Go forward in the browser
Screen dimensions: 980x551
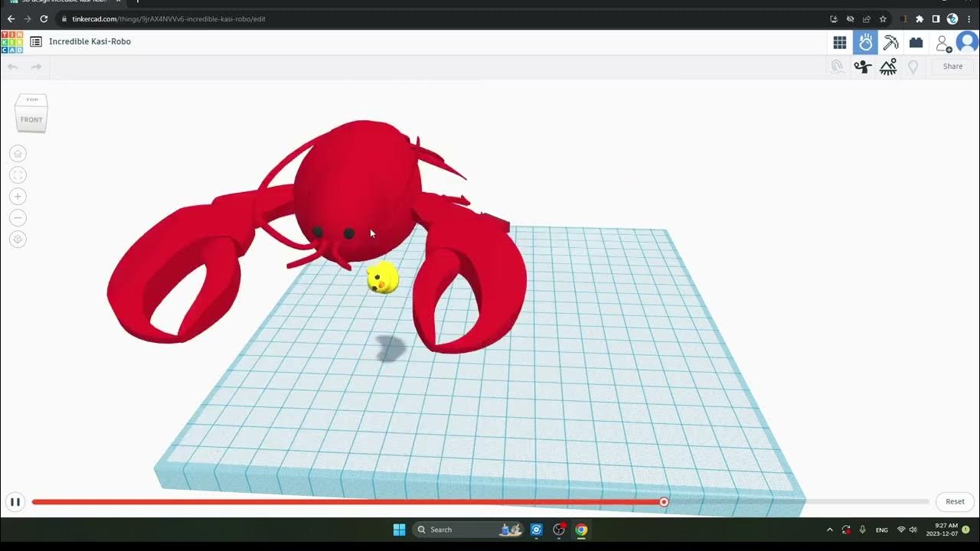(28, 19)
